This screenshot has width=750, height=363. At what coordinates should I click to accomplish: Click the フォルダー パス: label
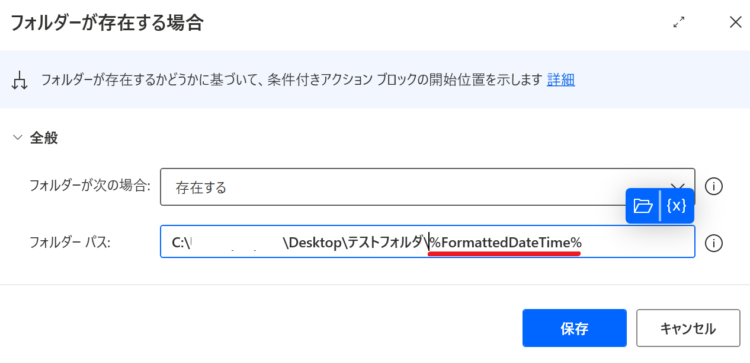[70, 243]
